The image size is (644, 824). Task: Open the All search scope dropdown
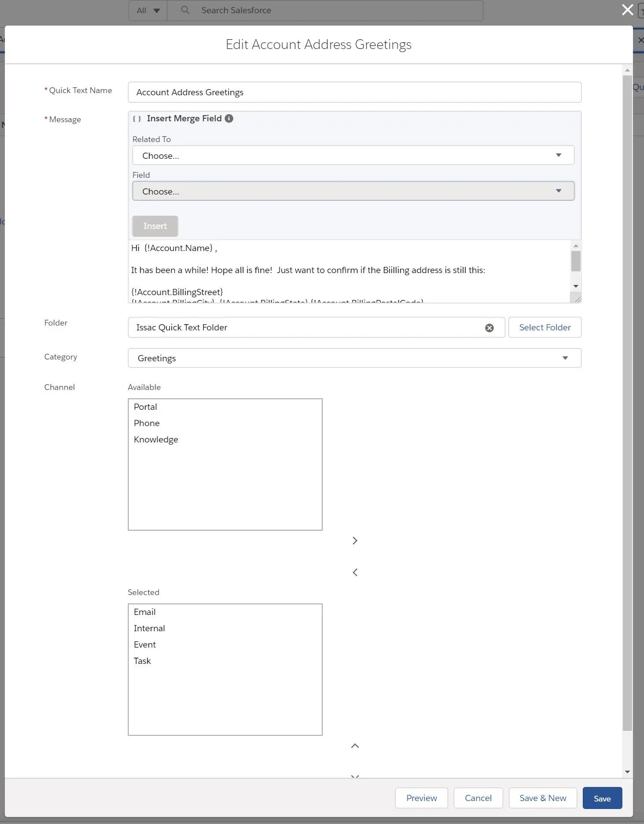pos(148,10)
